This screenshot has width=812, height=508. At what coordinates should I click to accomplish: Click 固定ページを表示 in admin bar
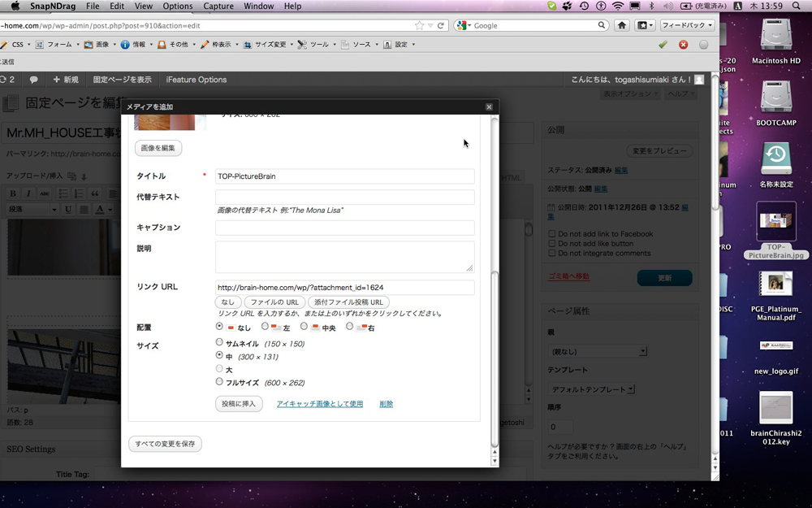(123, 80)
